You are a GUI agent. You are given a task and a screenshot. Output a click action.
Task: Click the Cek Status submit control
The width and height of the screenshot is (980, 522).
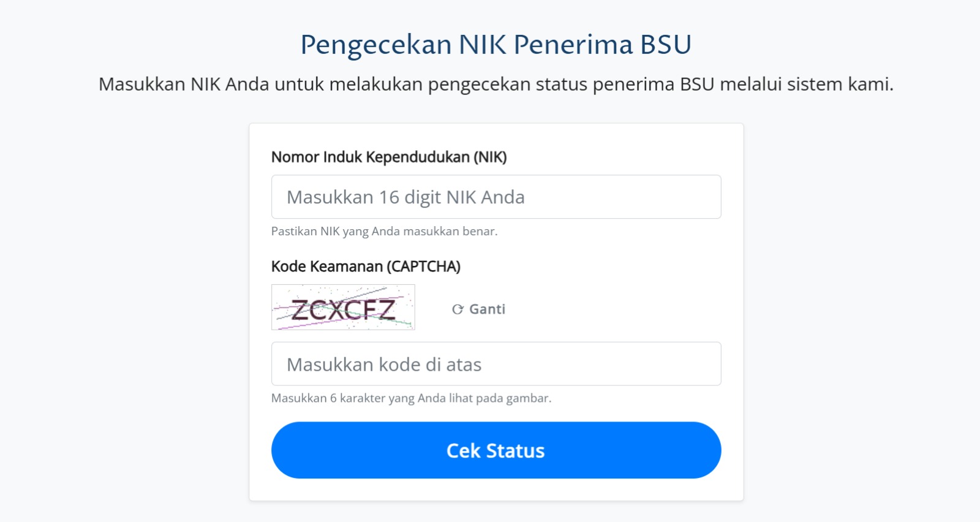[496, 450]
